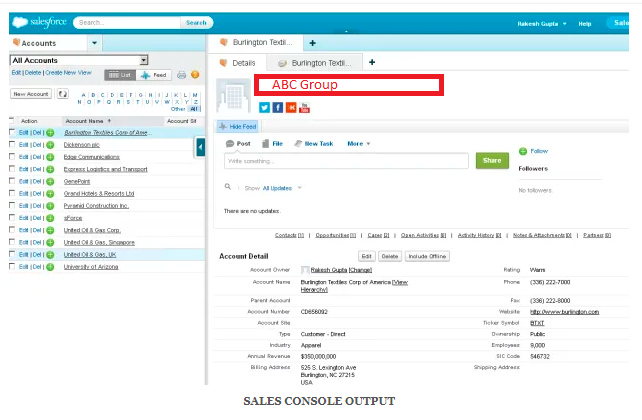Viewport: 642px width, 420px height.
Task: Open the Burlington Textil... primary tab
Action: click(257, 43)
